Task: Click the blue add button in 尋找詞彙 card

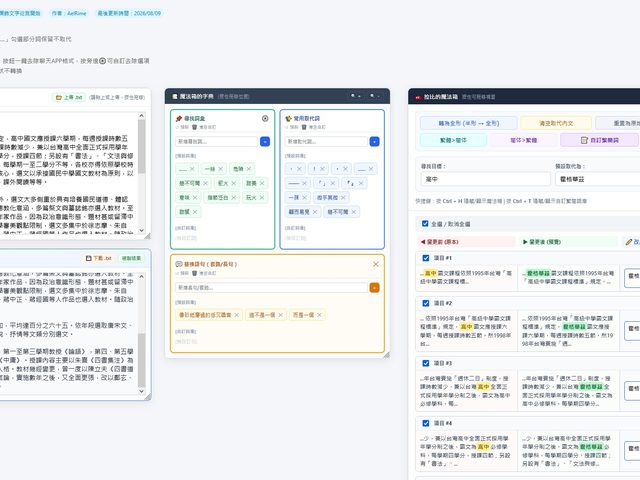Action: coord(265,142)
